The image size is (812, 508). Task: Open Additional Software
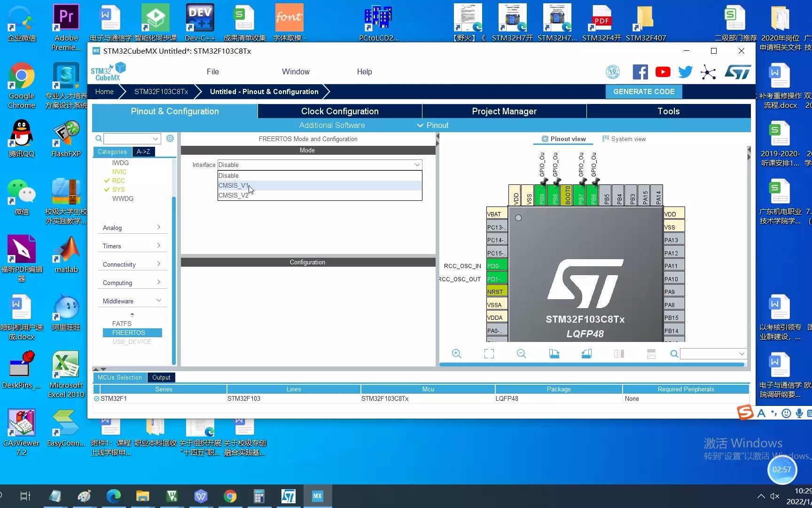(x=332, y=125)
